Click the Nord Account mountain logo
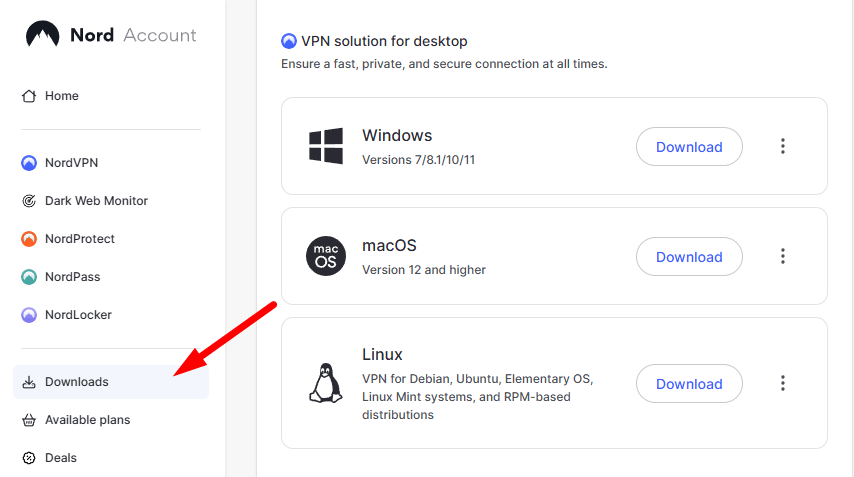The width and height of the screenshot is (854, 477). pos(42,35)
